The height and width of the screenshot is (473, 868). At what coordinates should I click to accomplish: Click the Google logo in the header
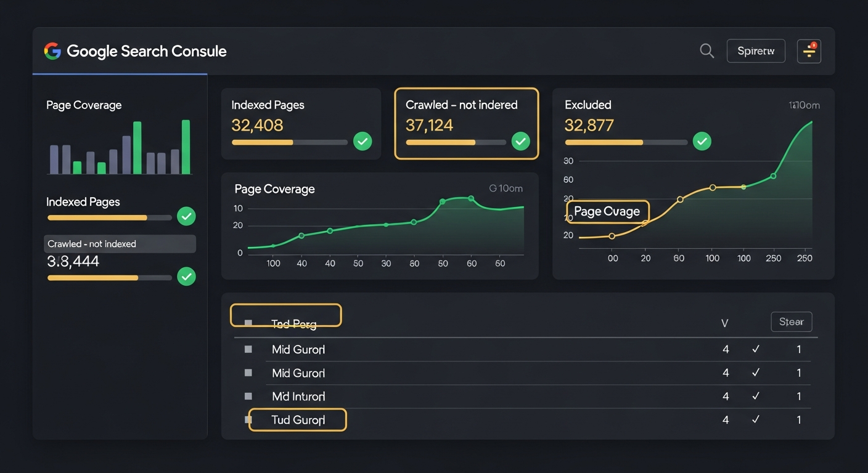[x=52, y=51]
